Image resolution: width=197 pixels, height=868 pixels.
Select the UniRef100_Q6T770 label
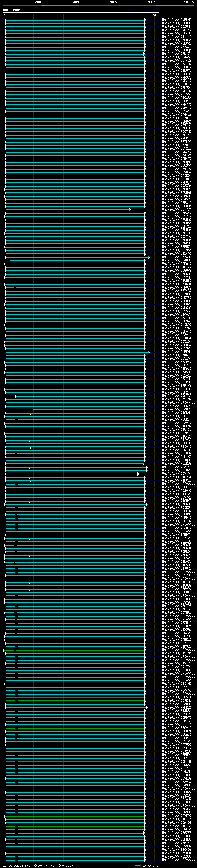point(177,210)
